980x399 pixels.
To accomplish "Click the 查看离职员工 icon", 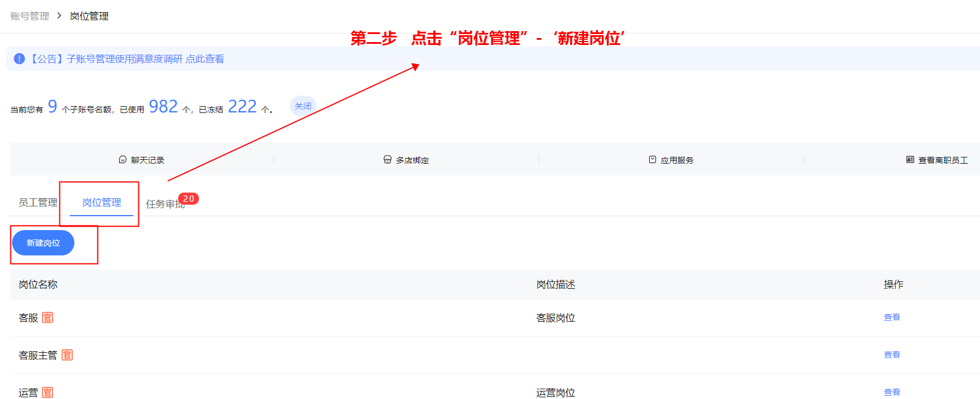I will (x=910, y=160).
